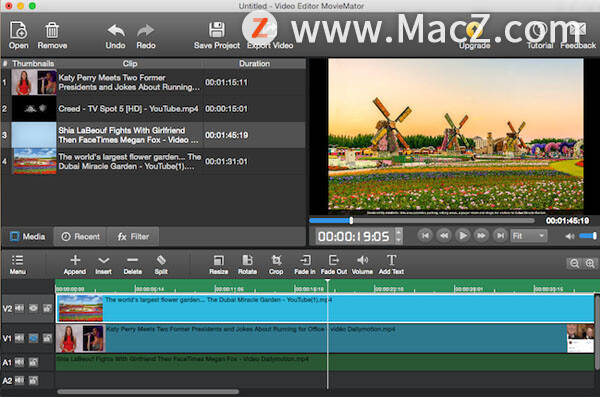600x398 pixels.
Task: Toggle visibility eye on V2 track
Action: [x=33, y=308]
